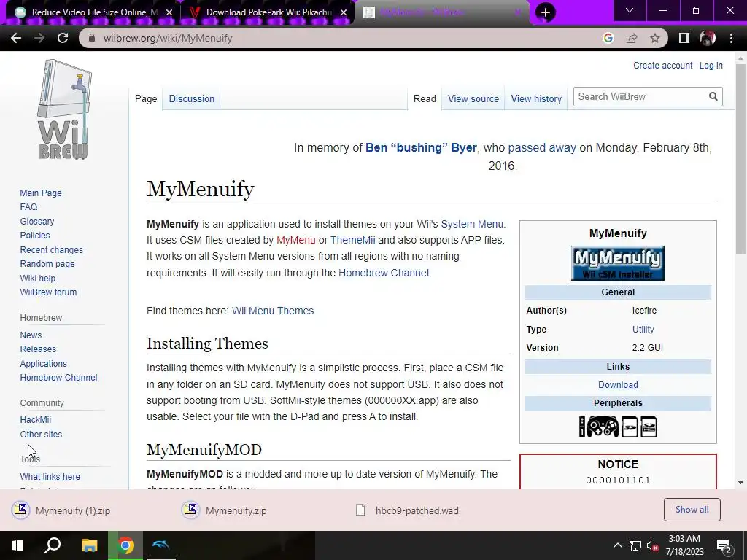Open HackMii in the sidebar
Screen dimensions: 747x560
(x=35, y=419)
